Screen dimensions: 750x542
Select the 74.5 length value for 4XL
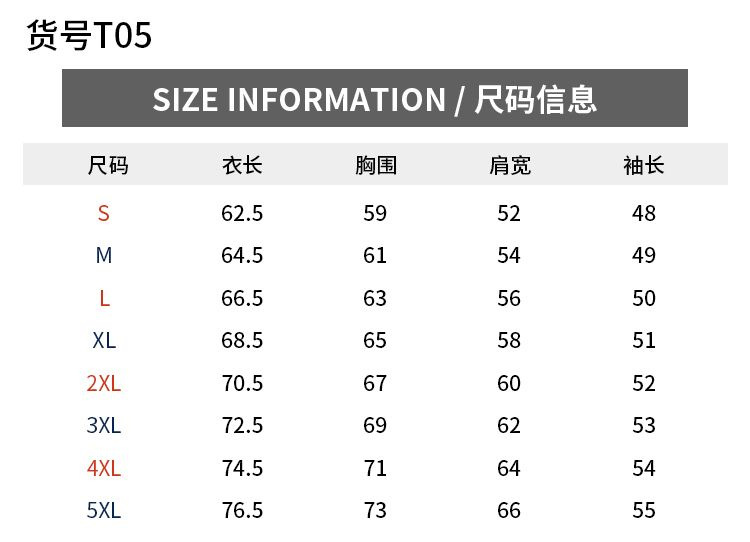tap(242, 468)
